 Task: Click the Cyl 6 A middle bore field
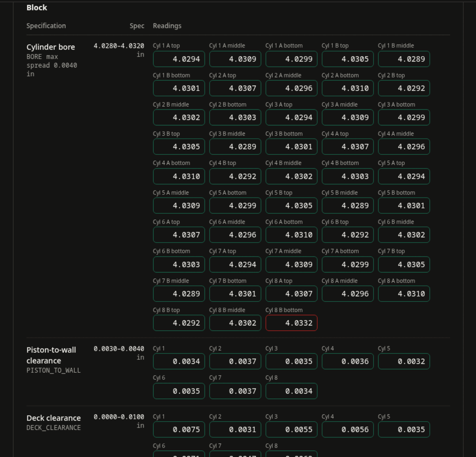(235, 235)
